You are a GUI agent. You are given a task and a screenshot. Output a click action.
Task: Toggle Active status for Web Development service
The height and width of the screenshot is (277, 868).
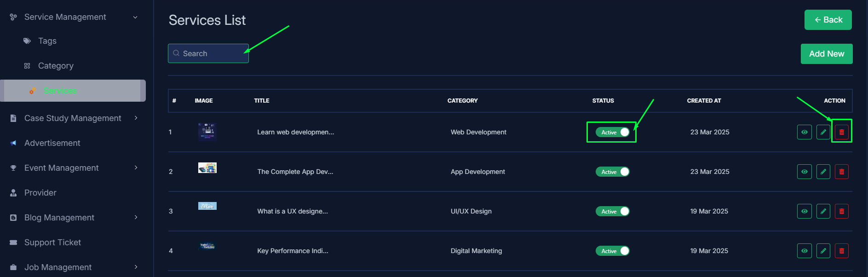612,132
